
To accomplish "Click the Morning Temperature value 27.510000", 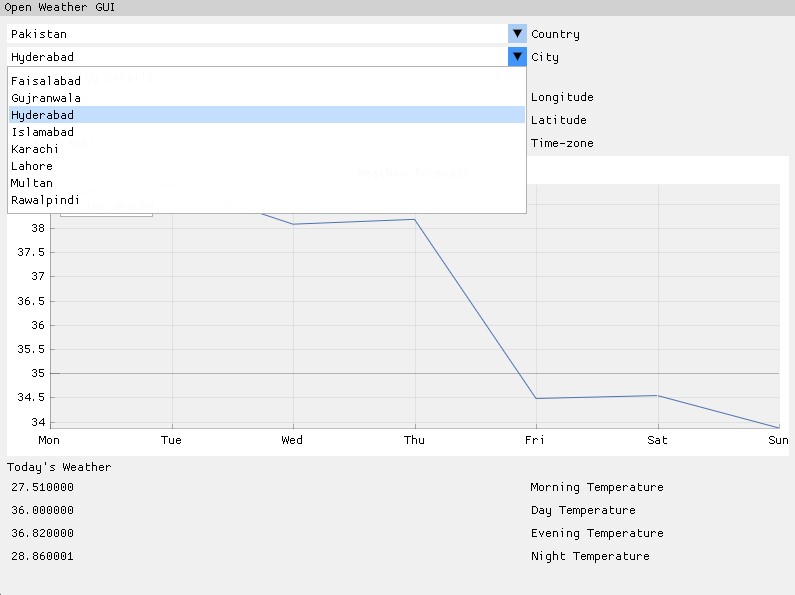I will (x=43, y=487).
